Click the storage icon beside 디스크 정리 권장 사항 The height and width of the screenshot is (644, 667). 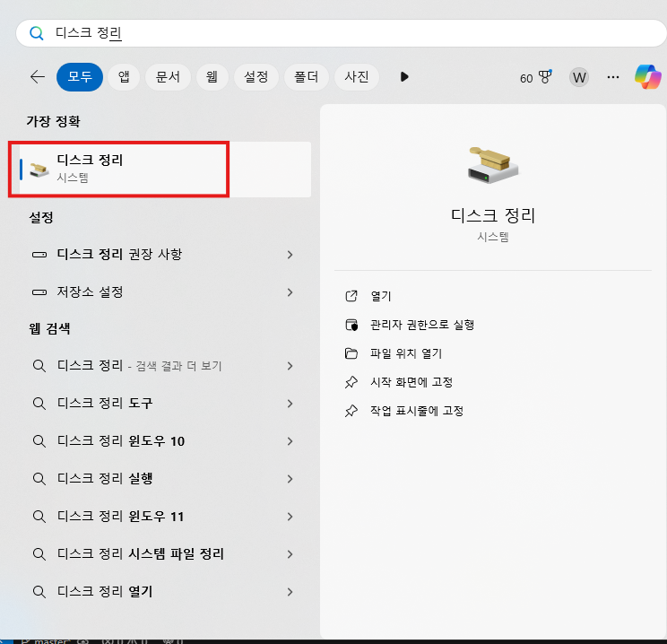(39, 255)
